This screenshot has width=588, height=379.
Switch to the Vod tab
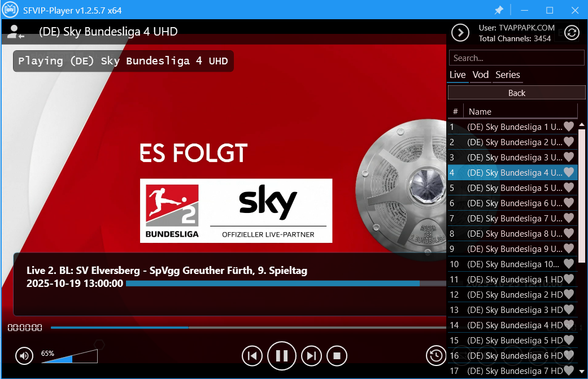(481, 75)
